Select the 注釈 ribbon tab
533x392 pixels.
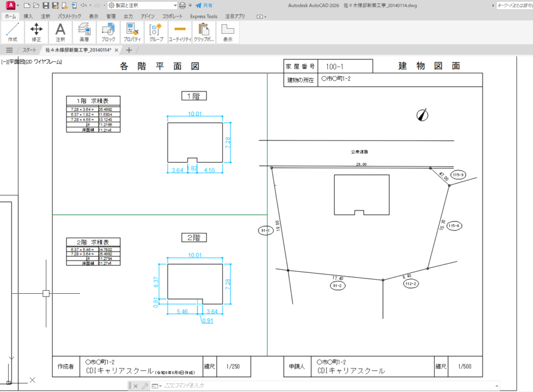(45, 16)
